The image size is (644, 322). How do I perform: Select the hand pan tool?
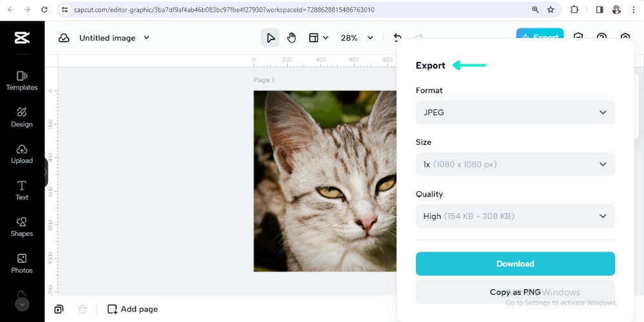(x=291, y=38)
